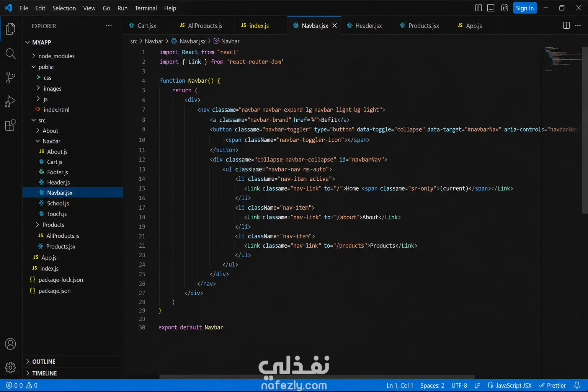
Task: Open package-lock.json in the explorer
Action: coord(60,280)
